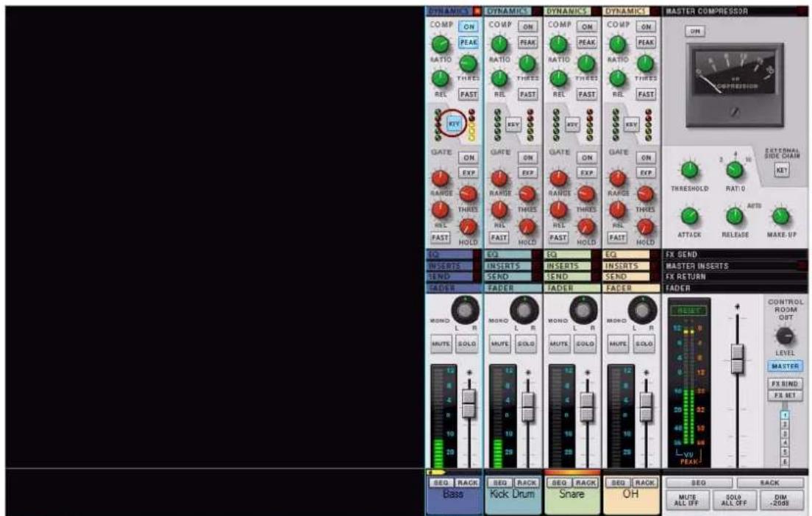The image size is (812, 516).
Task: Click the Bass gate HOLD knob
Action: click(468, 227)
